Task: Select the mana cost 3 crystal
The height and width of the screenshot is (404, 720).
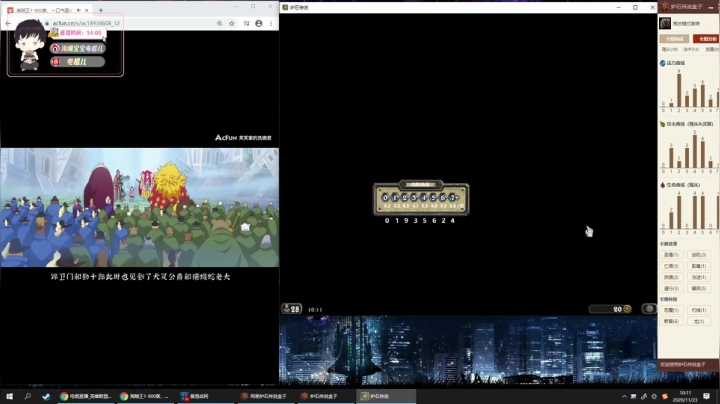Action: tap(414, 197)
